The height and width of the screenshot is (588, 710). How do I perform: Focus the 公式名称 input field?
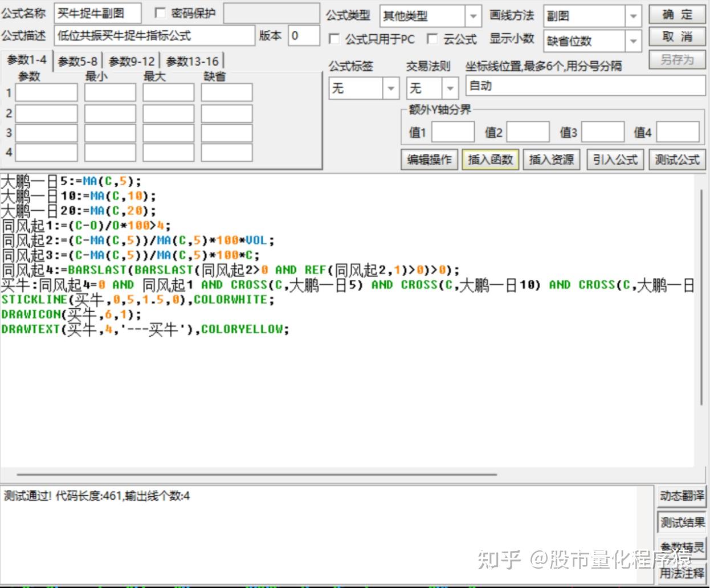click(x=98, y=14)
